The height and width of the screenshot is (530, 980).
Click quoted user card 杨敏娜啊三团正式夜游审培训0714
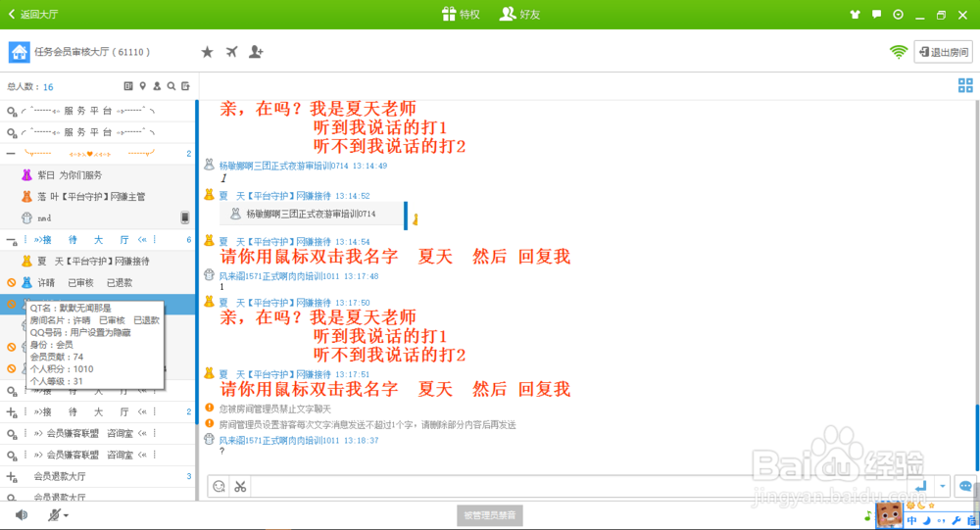[x=312, y=214]
